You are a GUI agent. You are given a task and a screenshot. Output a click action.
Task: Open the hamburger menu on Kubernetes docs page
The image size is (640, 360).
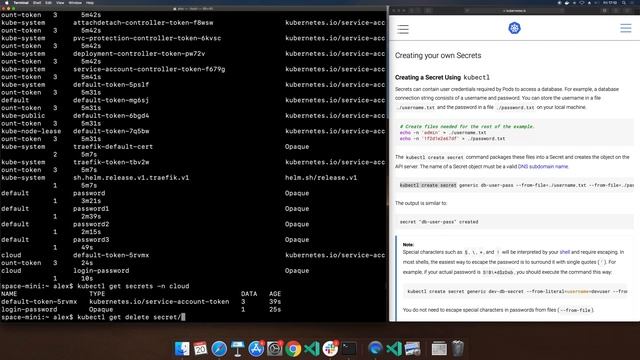[403, 29]
